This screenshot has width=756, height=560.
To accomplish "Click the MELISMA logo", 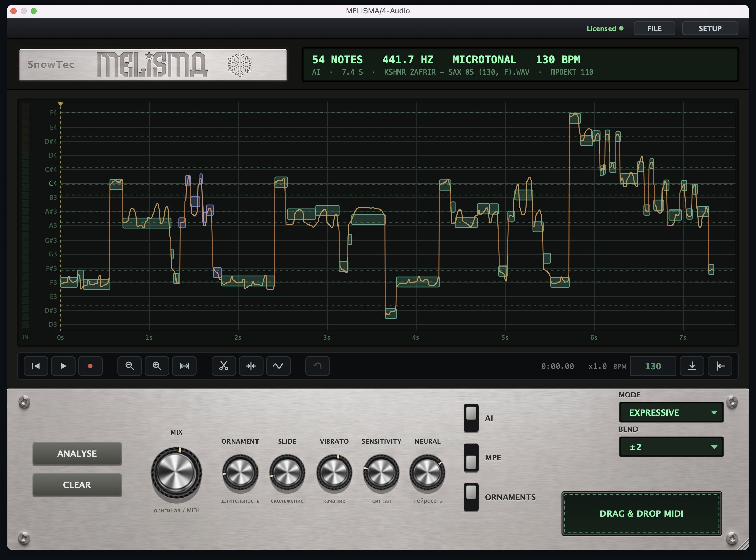I will click(x=152, y=64).
